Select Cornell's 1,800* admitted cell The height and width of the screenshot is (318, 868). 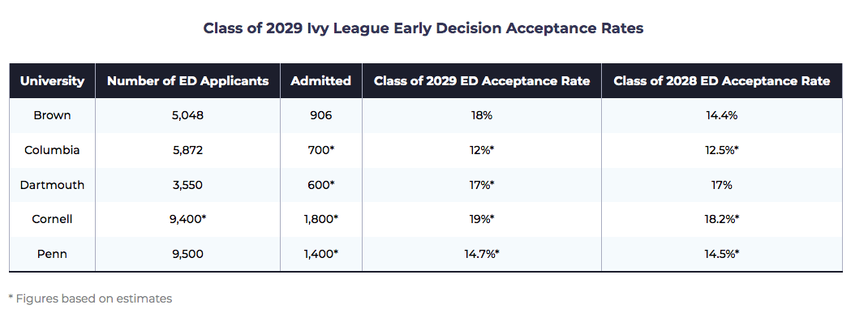tap(321, 219)
